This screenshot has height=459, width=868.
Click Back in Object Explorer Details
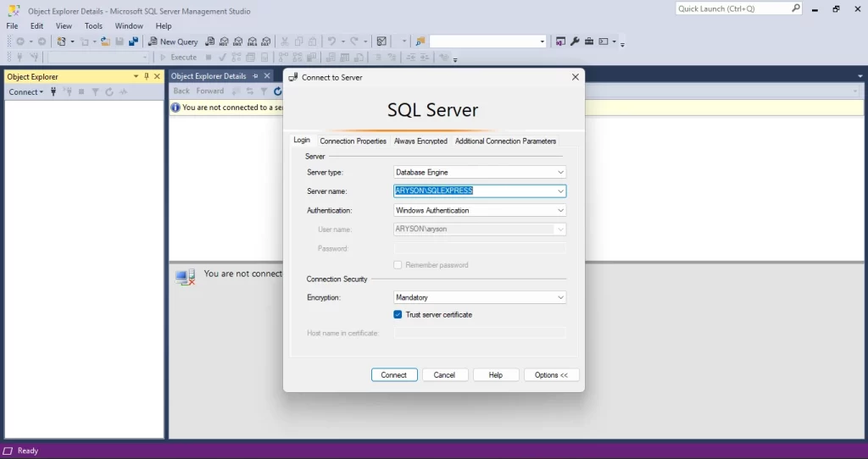(181, 91)
